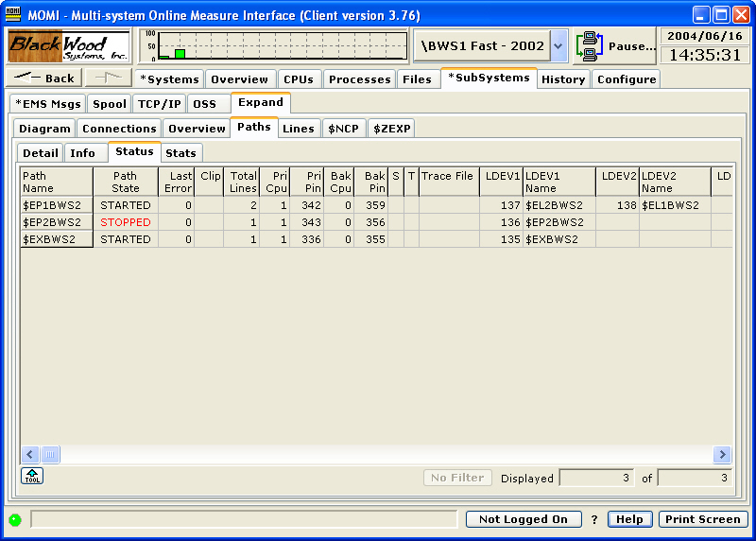The height and width of the screenshot is (541, 756).
Task: Click the right scroll arrow of table
Action: pos(722,455)
